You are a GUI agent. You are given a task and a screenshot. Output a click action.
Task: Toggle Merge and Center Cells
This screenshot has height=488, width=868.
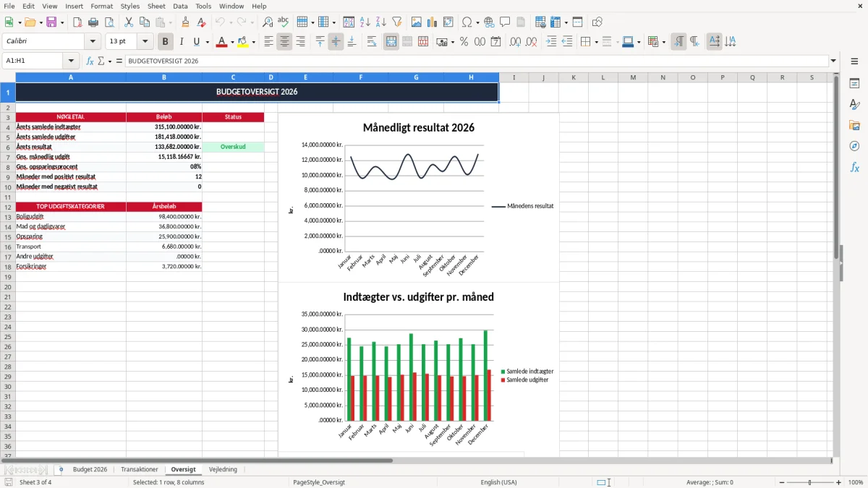[x=391, y=42]
